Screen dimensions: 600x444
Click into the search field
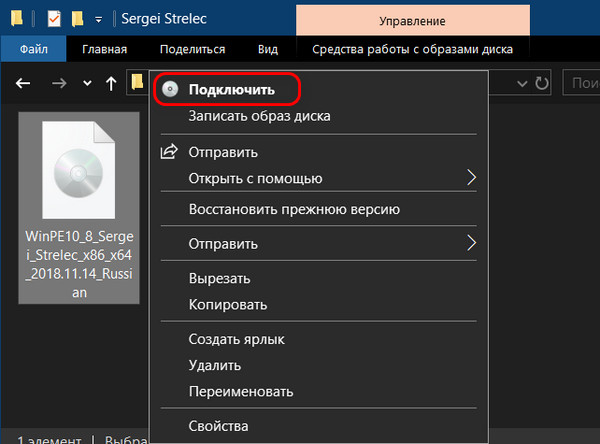point(582,82)
